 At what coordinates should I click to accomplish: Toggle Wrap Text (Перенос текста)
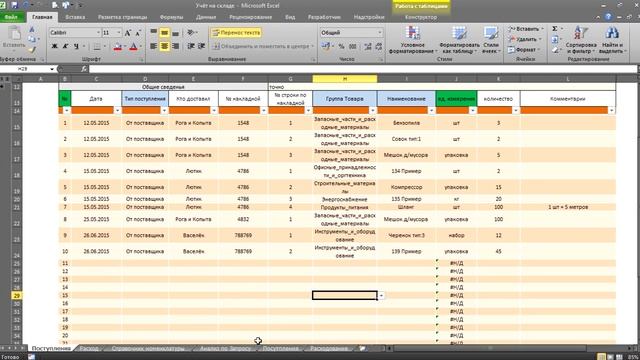(236, 33)
